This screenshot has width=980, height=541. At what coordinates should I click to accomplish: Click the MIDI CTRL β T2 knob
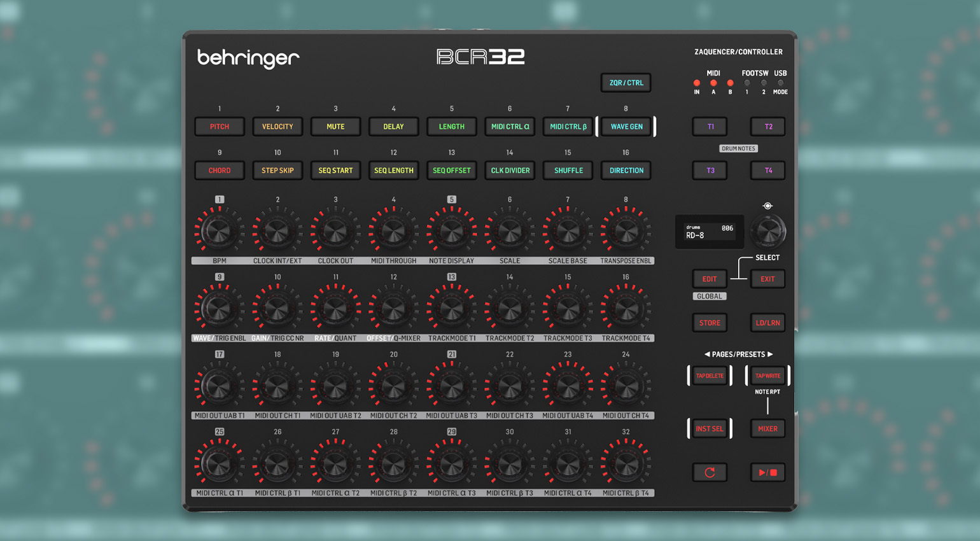click(393, 464)
